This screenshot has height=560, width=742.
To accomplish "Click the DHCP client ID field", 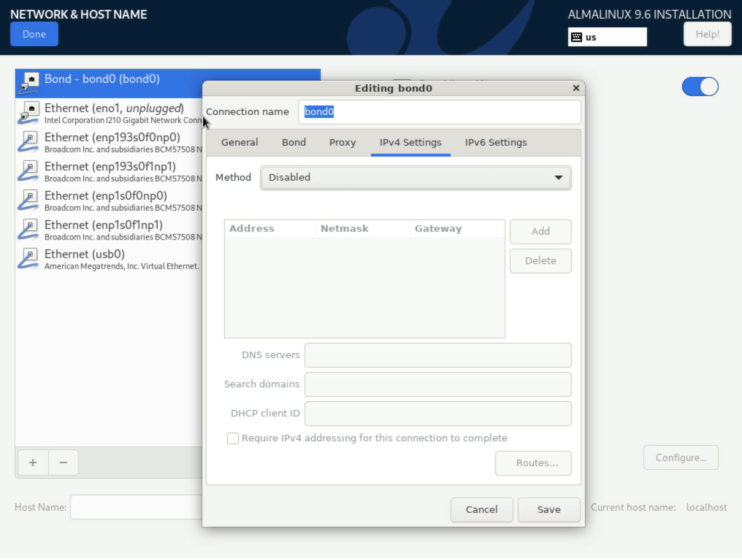I will 438,414.
